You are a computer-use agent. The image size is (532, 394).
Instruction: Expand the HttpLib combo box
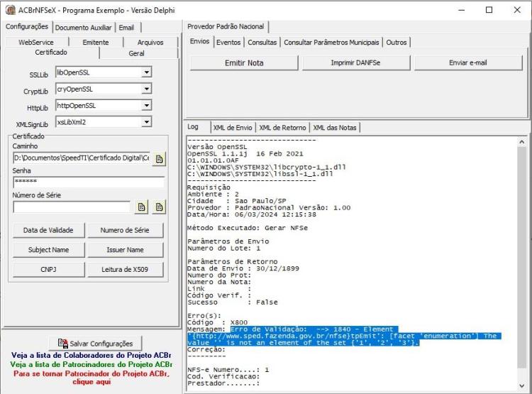tap(146, 106)
